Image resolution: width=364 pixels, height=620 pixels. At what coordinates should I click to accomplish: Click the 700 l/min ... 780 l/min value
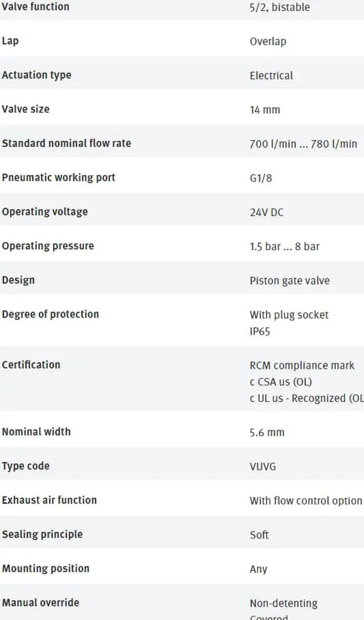tap(303, 144)
